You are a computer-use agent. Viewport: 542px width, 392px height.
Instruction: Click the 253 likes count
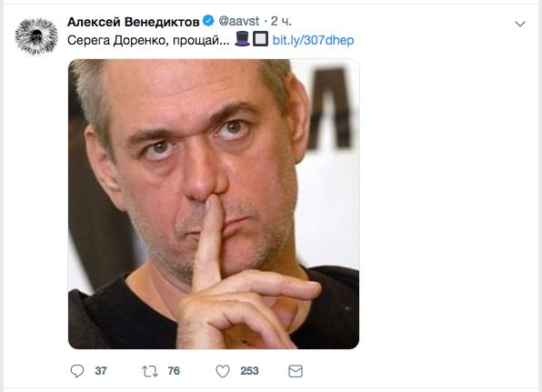pyautogui.click(x=249, y=371)
